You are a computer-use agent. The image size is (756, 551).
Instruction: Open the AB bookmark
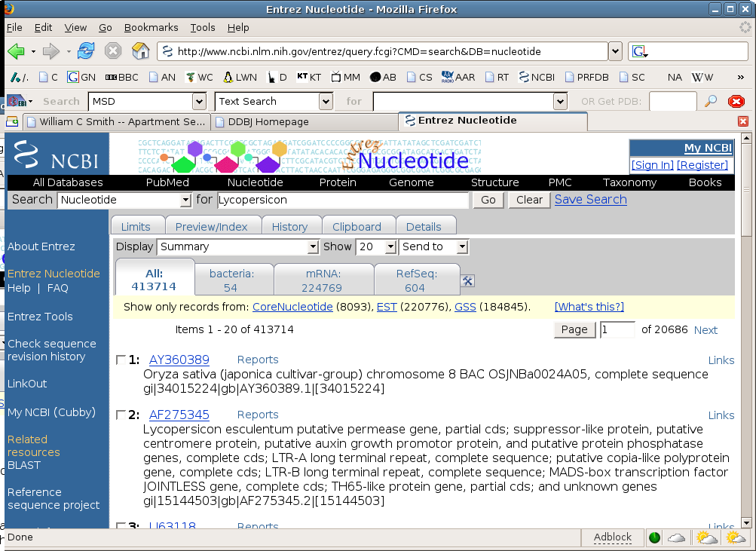pyautogui.click(x=383, y=77)
